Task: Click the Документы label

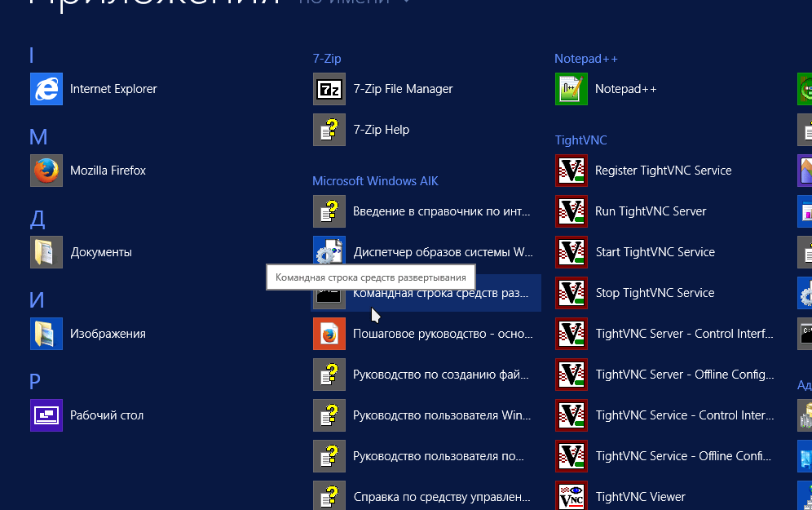Action: coord(101,252)
